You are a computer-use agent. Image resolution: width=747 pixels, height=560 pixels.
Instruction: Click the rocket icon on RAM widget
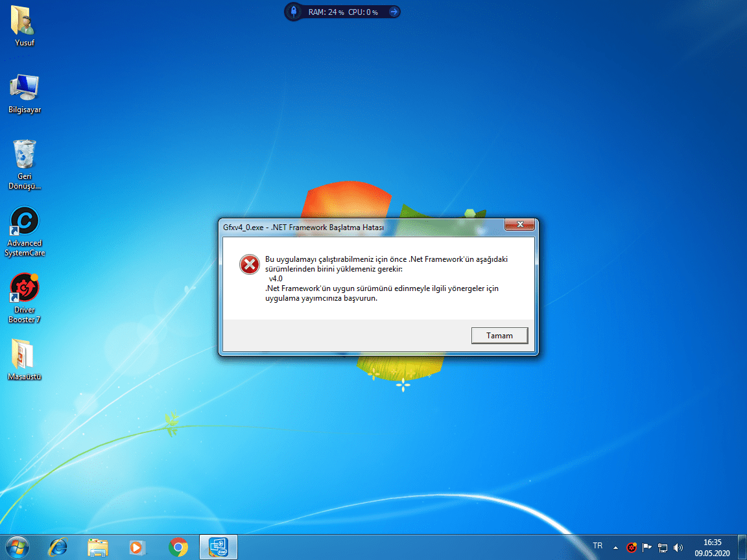coord(294,11)
